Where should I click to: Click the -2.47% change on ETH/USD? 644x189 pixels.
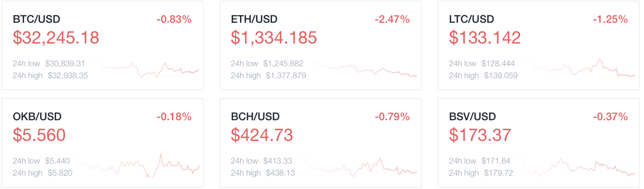tap(392, 19)
